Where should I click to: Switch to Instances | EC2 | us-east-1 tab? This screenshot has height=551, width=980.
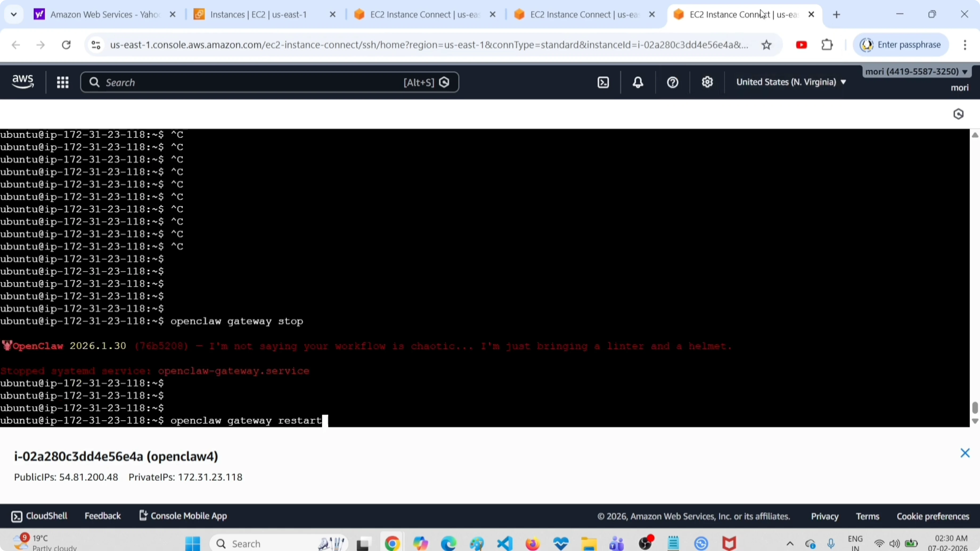click(258, 14)
